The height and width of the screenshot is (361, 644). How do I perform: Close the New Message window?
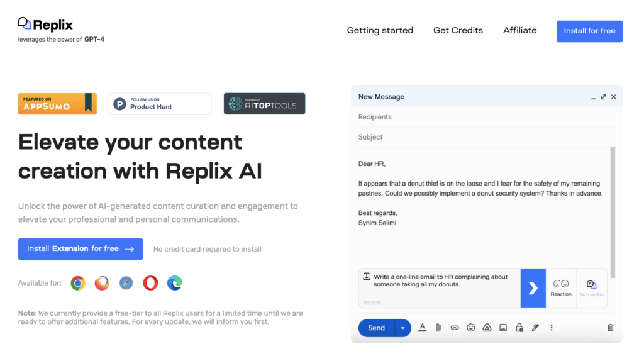(614, 97)
